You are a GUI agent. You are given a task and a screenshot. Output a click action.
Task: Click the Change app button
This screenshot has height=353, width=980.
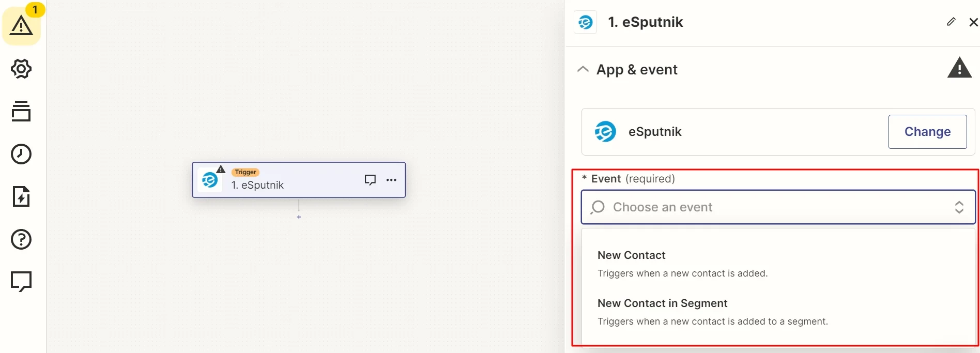(927, 132)
